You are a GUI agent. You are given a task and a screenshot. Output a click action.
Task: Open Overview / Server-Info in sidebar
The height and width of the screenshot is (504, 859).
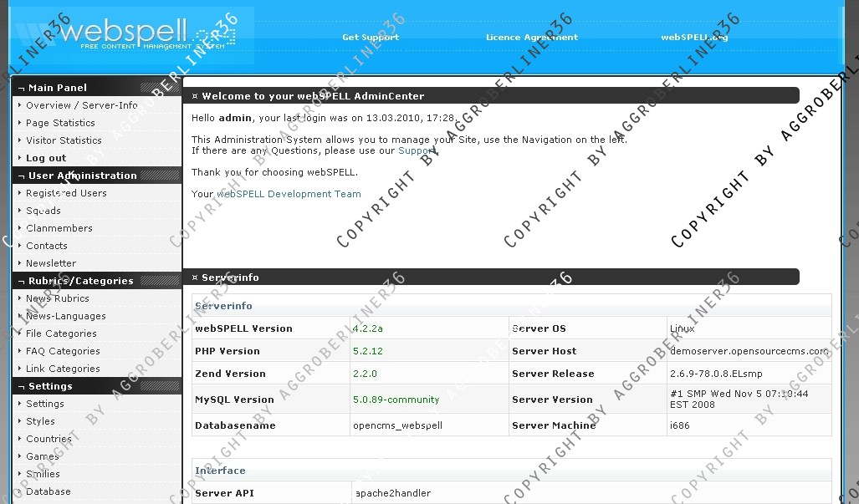click(81, 105)
